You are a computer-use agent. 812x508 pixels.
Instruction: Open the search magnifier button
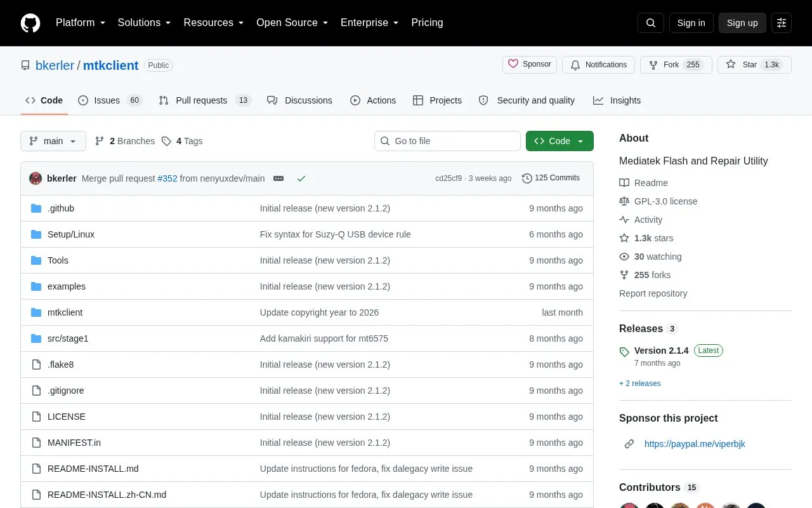(x=651, y=23)
